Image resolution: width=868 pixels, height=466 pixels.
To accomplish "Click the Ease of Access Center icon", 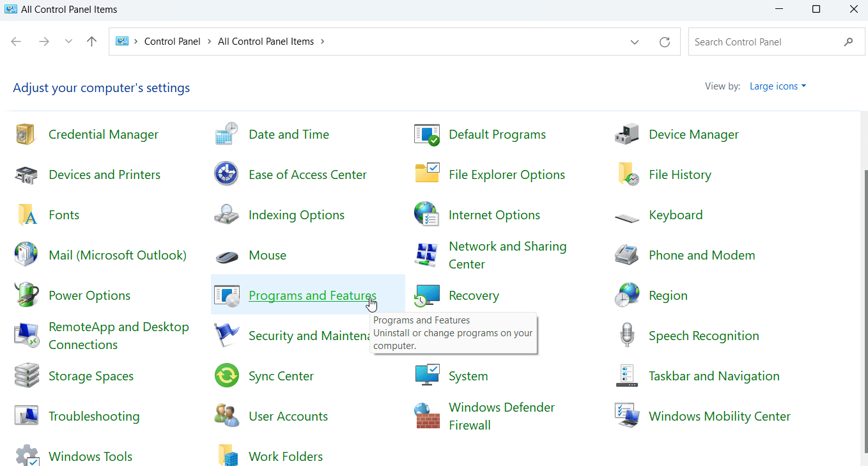I will (227, 175).
